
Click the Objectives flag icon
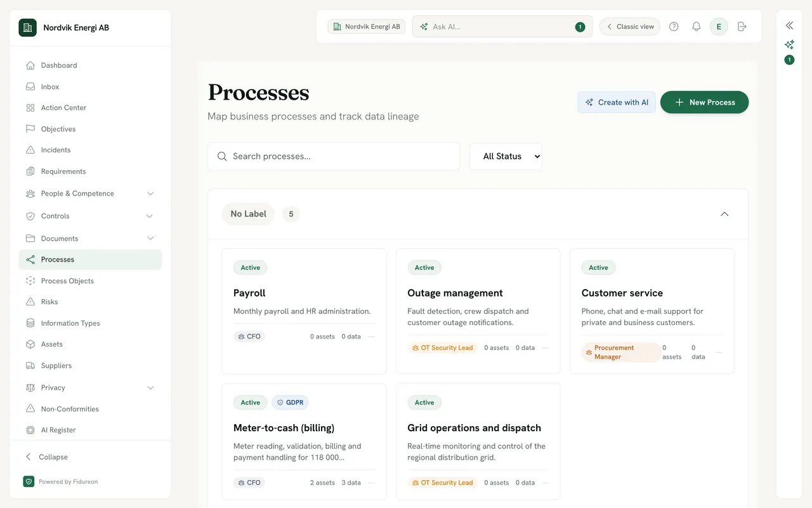[30, 129]
